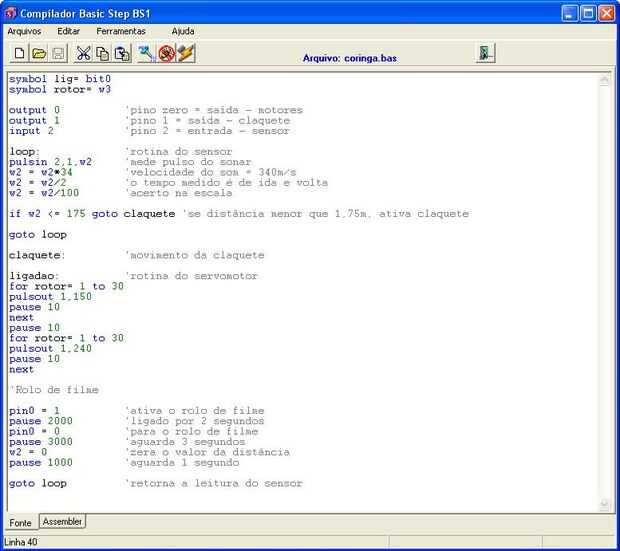Click the code line 'pulsout 1,150'
This screenshot has height=551, width=620.
(50, 297)
